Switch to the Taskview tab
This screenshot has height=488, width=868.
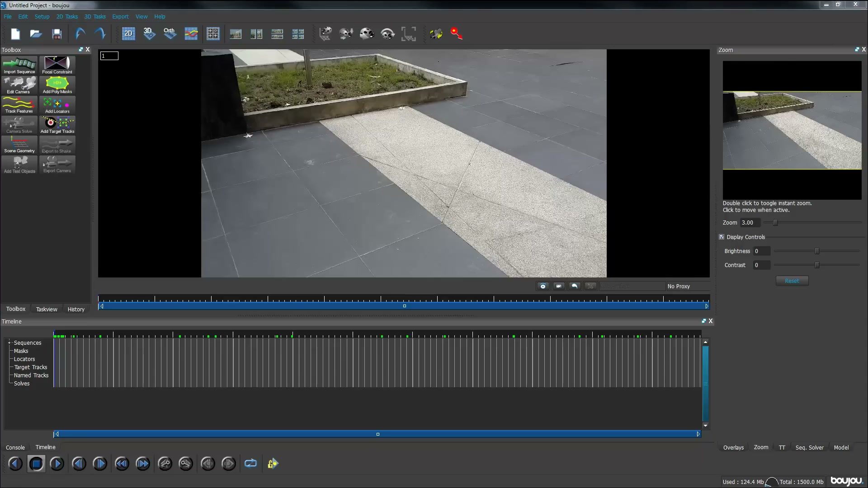coord(47,309)
